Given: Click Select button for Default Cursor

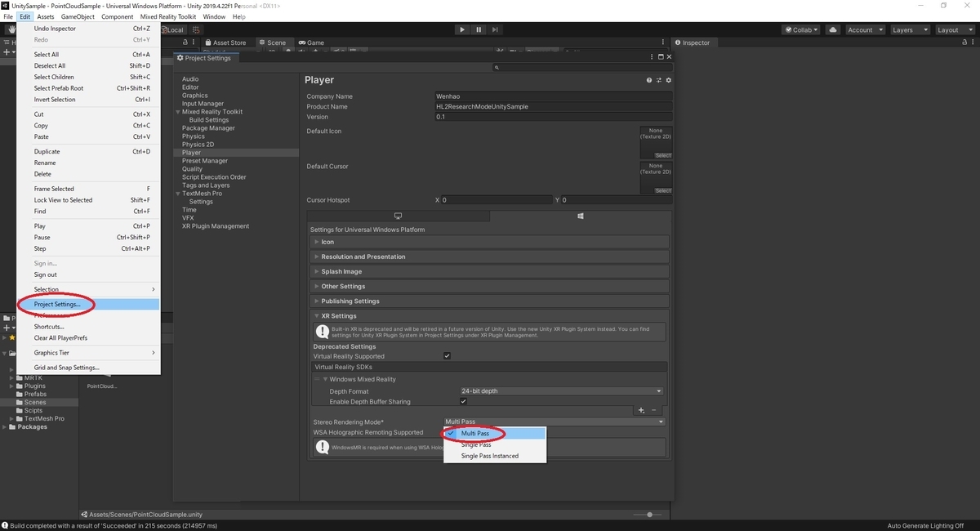Looking at the screenshot, I should point(663,190).
